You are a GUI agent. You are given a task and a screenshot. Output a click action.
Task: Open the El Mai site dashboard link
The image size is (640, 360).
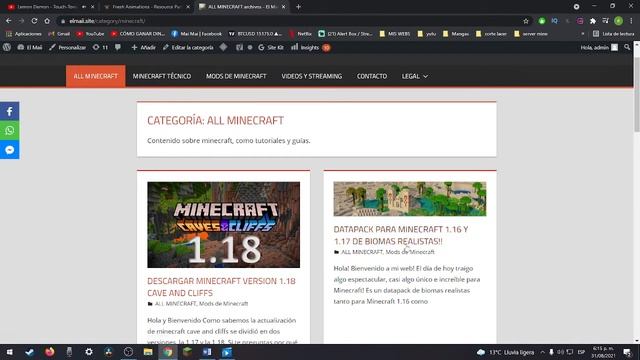tap(30, 47)
